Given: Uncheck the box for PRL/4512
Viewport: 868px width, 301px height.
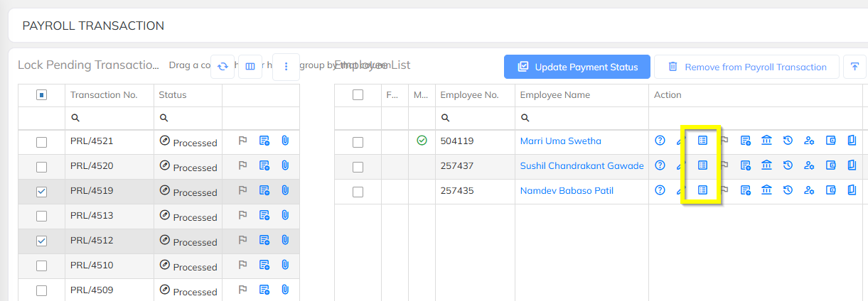Looking at the screenshot, I should tap(41, 241).
